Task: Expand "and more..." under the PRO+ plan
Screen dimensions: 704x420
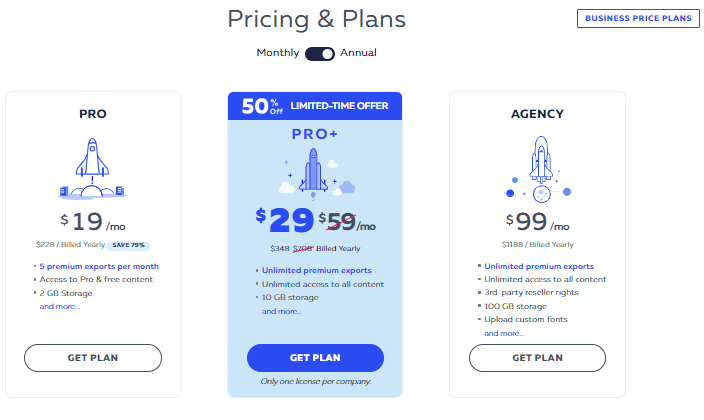Action: [x=282, y=311]
